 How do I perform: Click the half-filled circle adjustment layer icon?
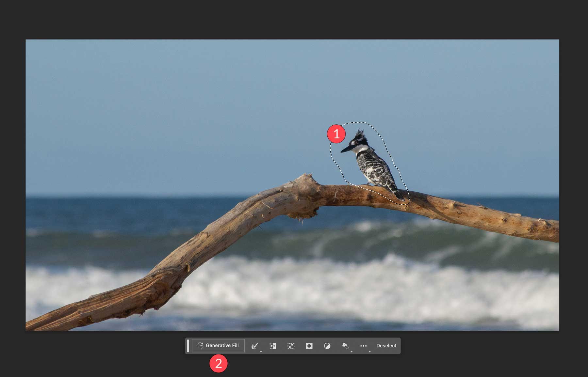(x=327, y=346)
